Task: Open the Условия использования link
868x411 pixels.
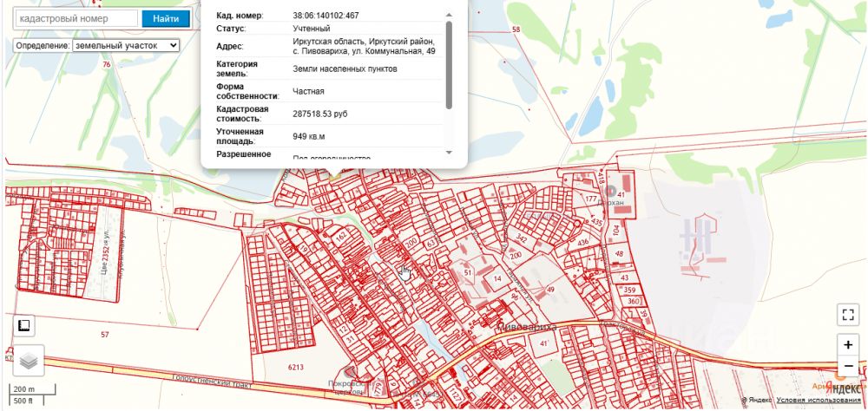Action: [819, 400]
